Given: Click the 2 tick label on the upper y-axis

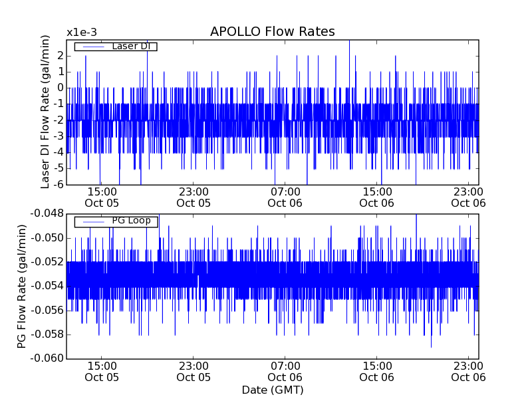Looking at the screenshot, I should [60, 55].
